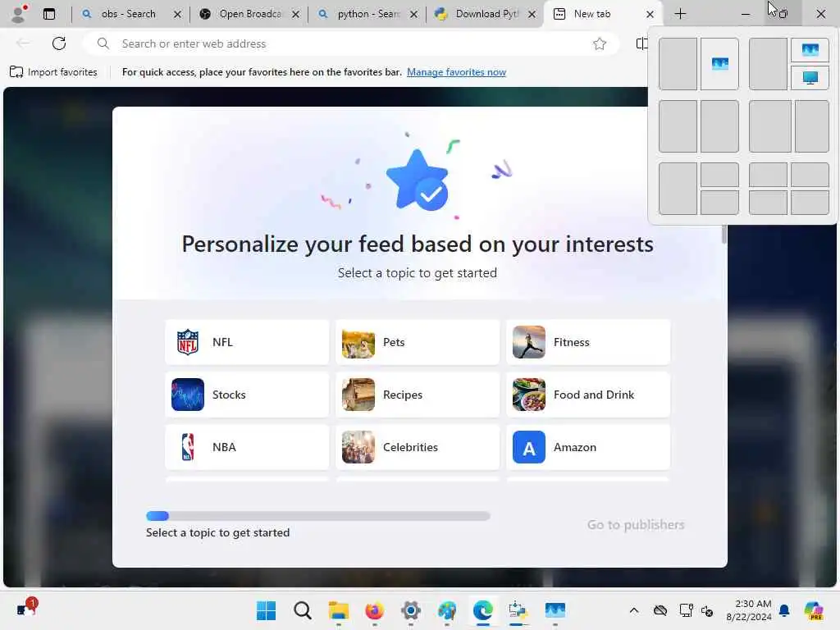Snap to left large zone of second layout
Viewport: 840px width, 630px height.
click(x=768, y=64)
